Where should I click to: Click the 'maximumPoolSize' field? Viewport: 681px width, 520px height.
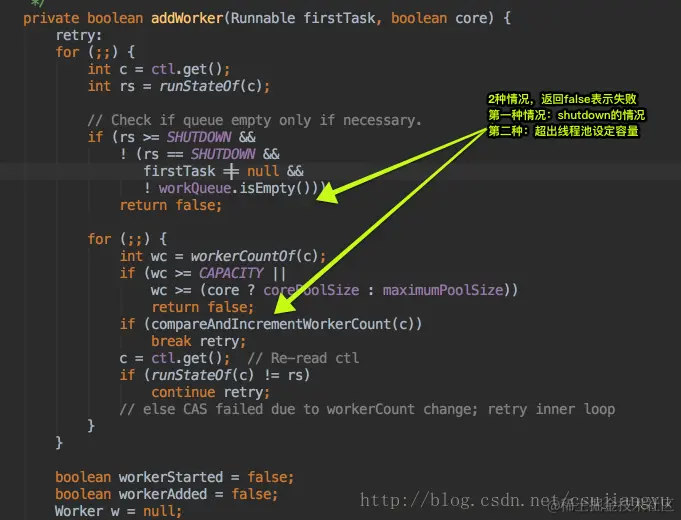pyautogui.click(x=443, y=290)
